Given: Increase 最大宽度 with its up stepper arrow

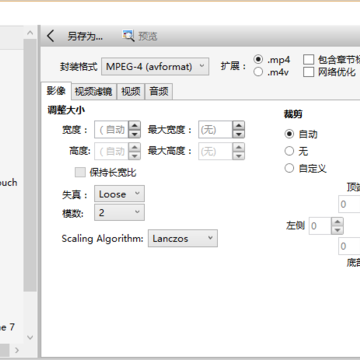Looking at the screenshot, I should pos(238,126).
